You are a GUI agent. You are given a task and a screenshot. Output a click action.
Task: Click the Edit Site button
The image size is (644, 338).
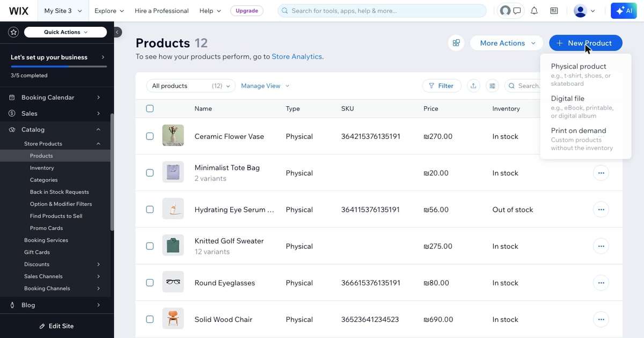(56, 326)
